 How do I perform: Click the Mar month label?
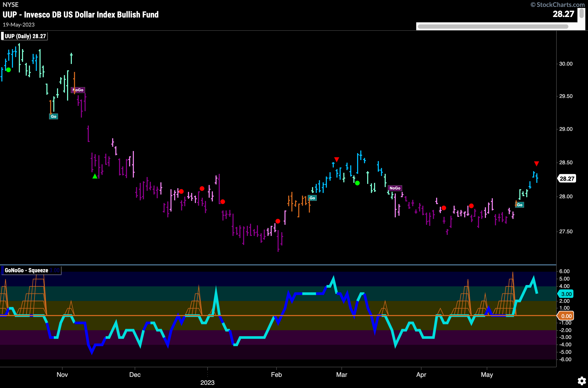(x=342, y=374)
